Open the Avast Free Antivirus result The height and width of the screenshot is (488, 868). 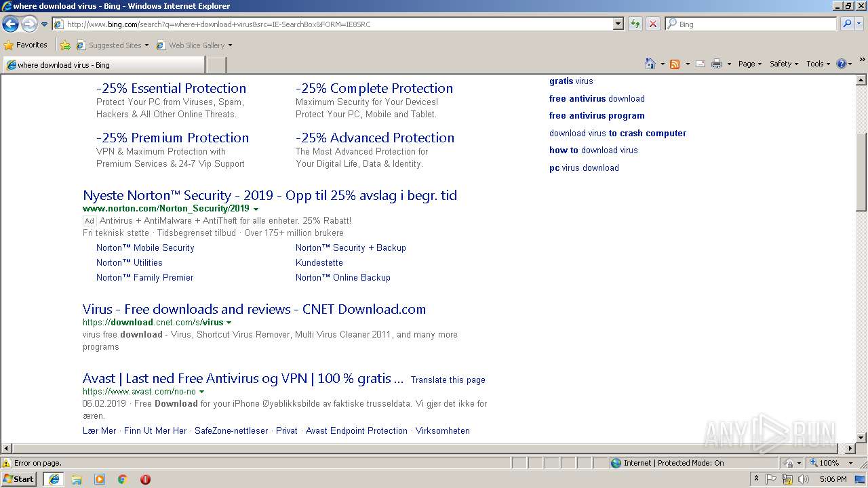pos(243,379)
